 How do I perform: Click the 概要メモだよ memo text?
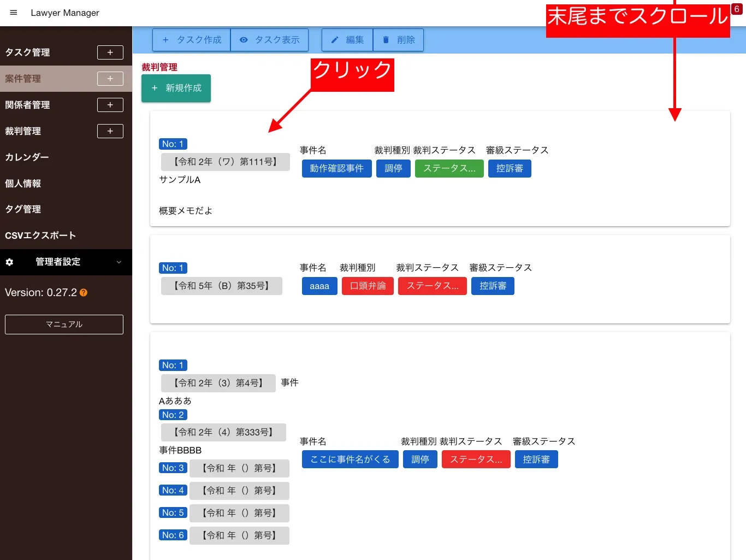[186, 211]
